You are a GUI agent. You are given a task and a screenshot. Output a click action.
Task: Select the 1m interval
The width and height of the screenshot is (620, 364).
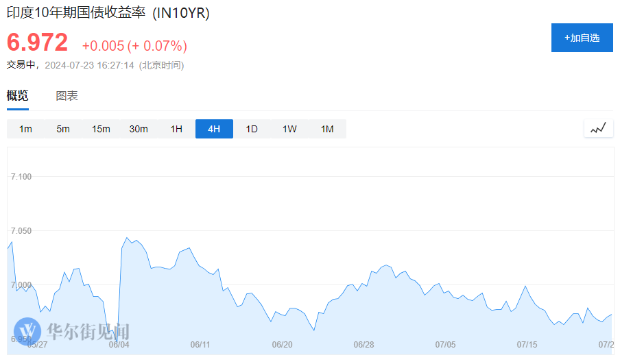tap(25, 129)
